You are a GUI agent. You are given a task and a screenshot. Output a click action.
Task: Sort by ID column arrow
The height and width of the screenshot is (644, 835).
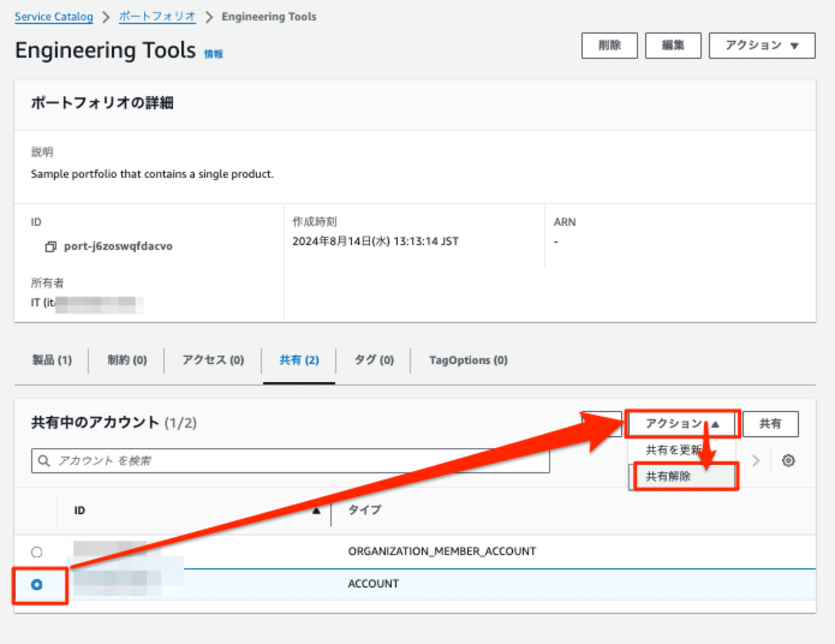point(316,510)
